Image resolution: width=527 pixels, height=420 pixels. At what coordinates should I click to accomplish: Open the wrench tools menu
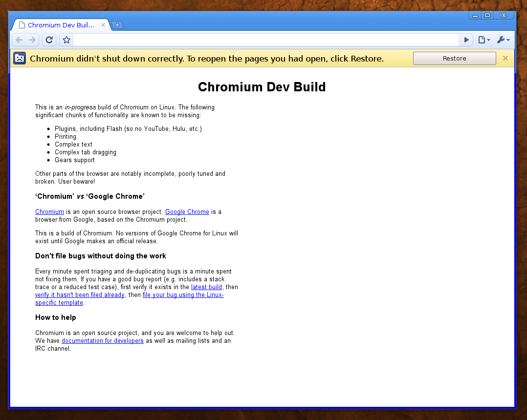click(504, 40)
